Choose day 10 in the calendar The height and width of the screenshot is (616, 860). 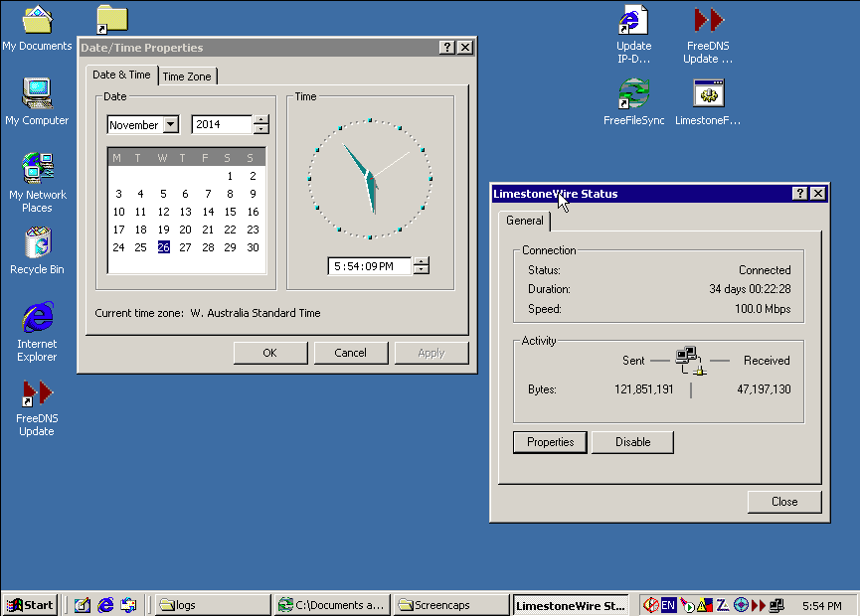pyautogui.click(x=119, y=212)
